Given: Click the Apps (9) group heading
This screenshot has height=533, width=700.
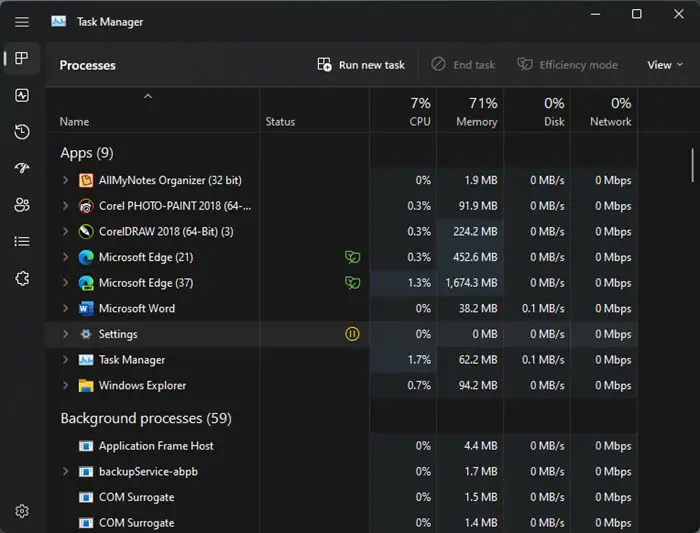Looking at the screenshot, I should (x=87, y=153).
